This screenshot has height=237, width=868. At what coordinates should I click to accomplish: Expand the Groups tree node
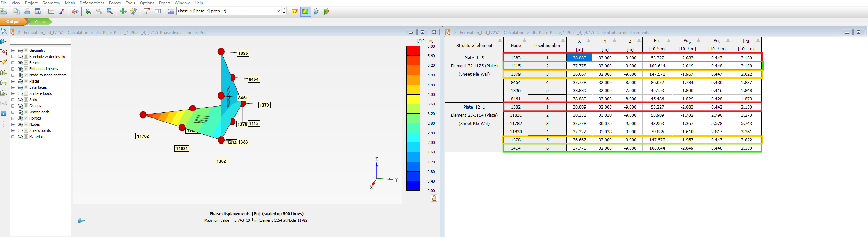click(13, 106)
